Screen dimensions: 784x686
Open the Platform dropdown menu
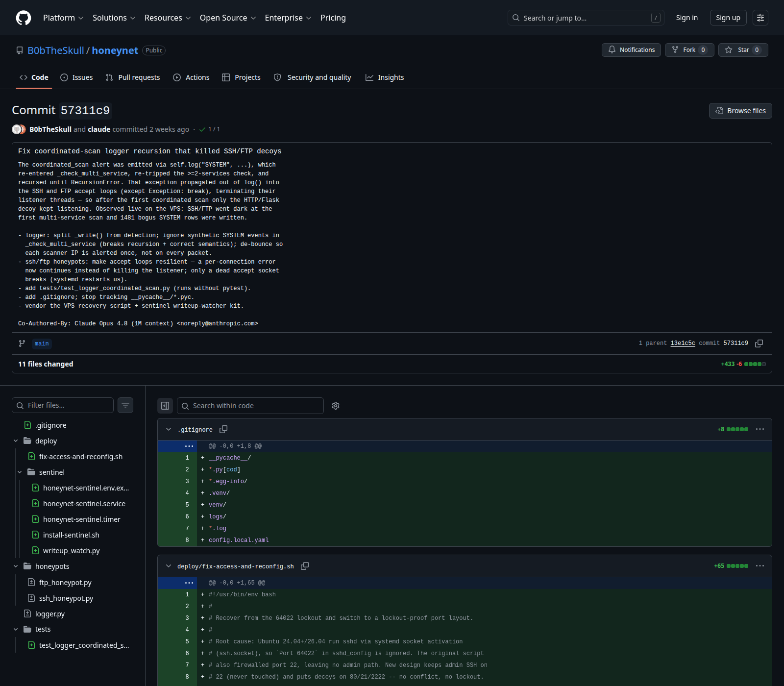pos(63,18)
